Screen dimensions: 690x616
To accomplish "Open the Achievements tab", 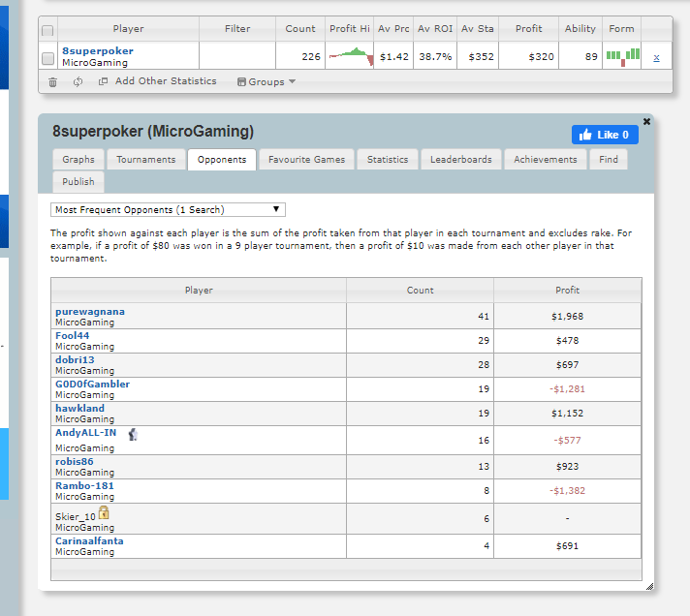I will pyautogui.click(x=546, y=160).
